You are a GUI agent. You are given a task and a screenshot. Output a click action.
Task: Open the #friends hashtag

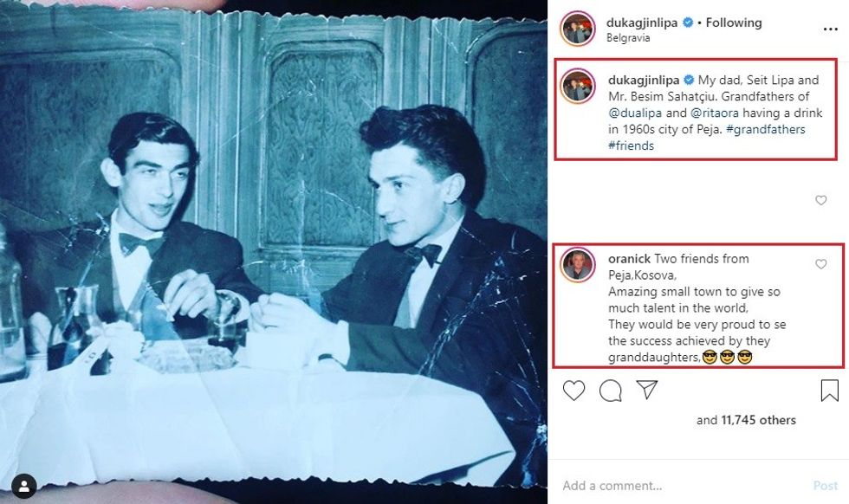pos(631,145)
